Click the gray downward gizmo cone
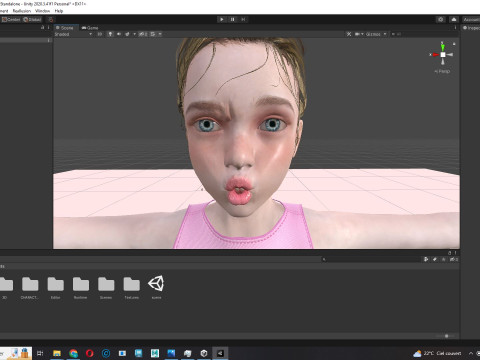480x360 pixels. (443, 62)
